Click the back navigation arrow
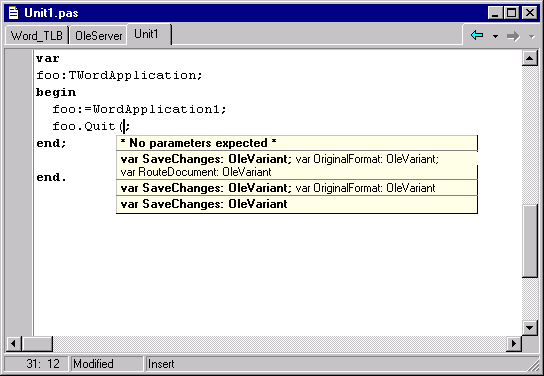Screen dimensions: 544x376 pos(477,35)
